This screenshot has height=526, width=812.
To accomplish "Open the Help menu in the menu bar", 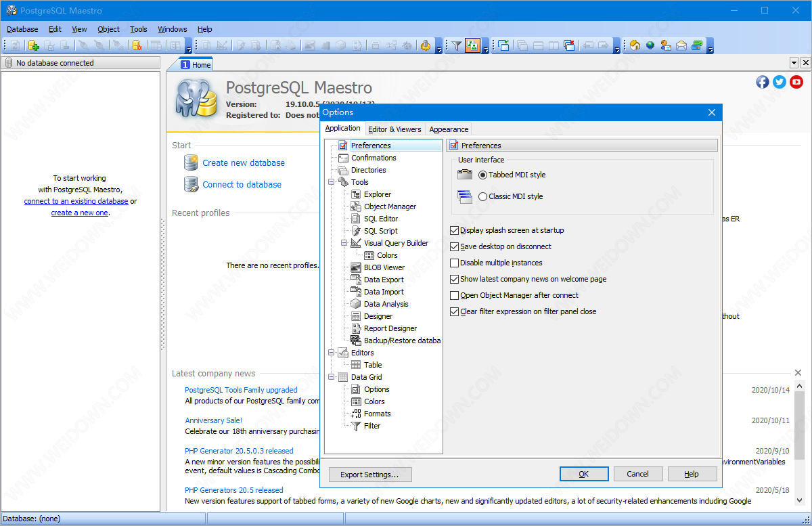I will pos(205,29).
